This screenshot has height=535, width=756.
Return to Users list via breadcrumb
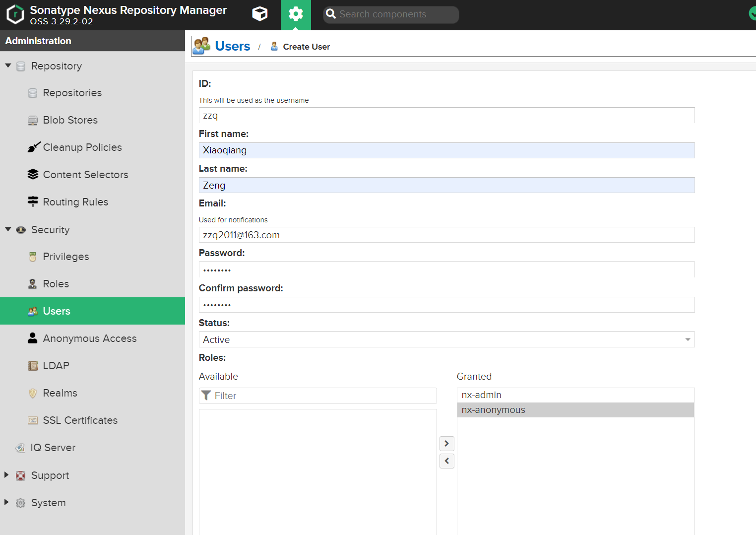233,46
